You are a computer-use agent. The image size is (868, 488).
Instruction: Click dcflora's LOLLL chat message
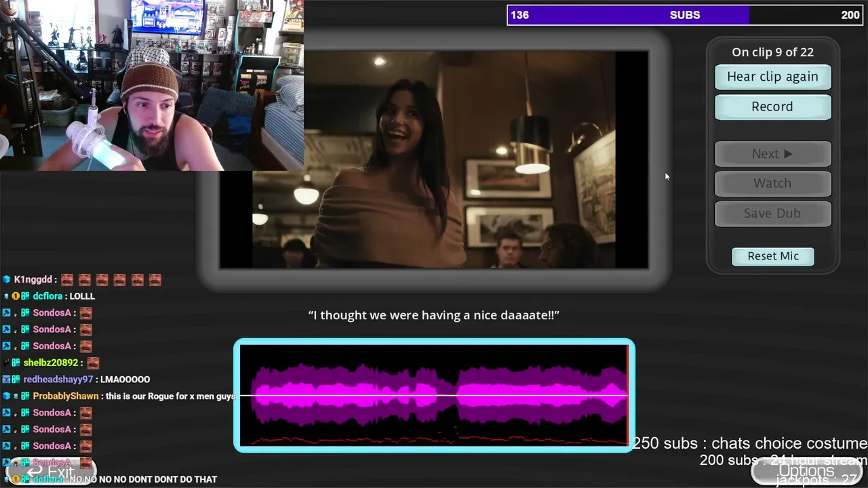coord(82,296)
